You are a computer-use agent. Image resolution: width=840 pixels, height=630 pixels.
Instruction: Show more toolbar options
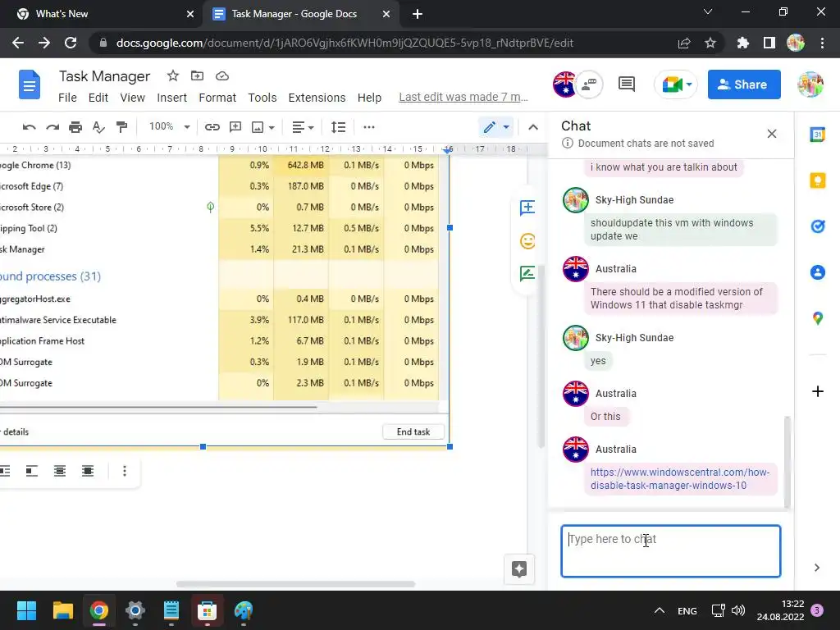point(368,127)
